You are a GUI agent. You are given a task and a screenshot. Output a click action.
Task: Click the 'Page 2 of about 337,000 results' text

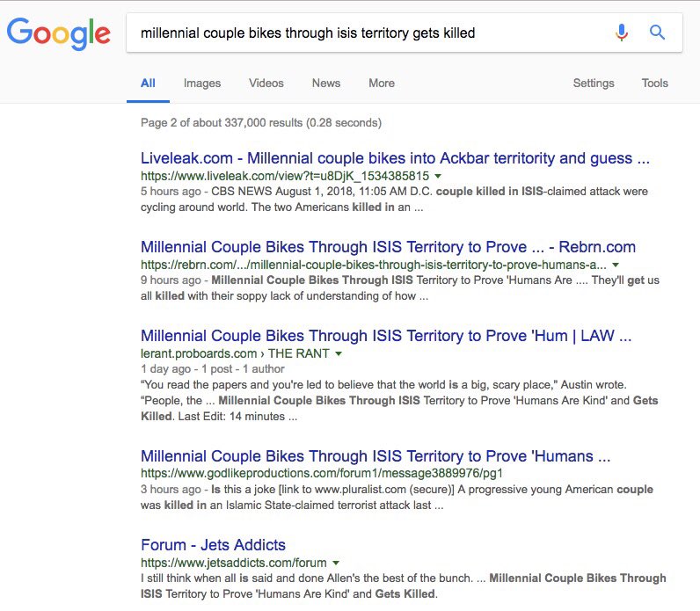point(261,123)
